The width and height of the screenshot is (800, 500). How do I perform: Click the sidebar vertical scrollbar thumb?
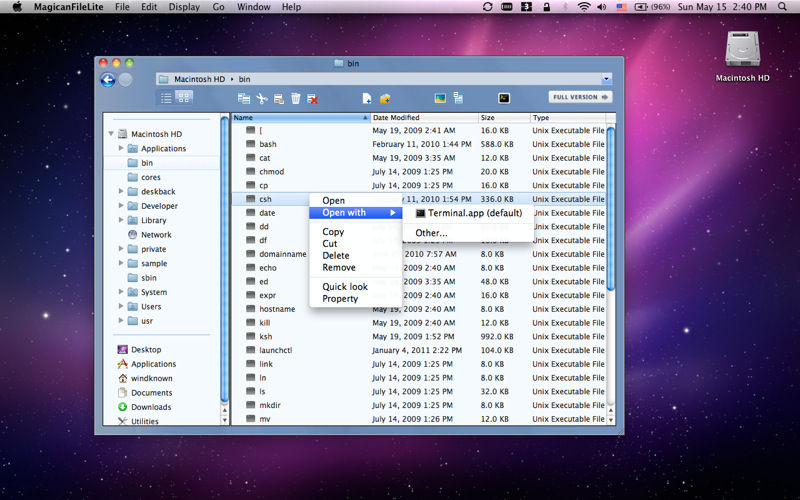click(x=224, y=260)
